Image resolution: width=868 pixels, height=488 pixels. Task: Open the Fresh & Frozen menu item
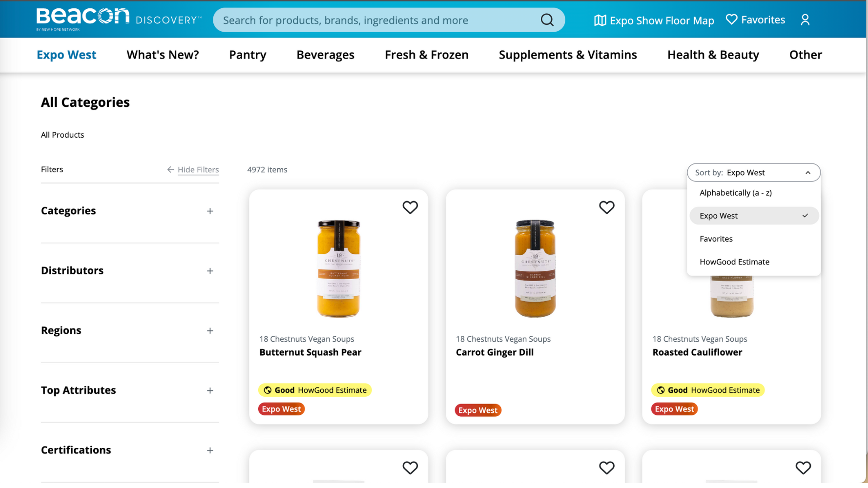pyautogui.click(x=426, y=55)
